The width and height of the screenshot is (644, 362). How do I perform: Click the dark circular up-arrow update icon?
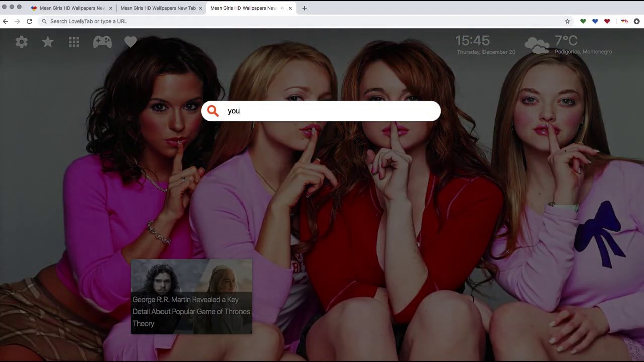point(636,21)
